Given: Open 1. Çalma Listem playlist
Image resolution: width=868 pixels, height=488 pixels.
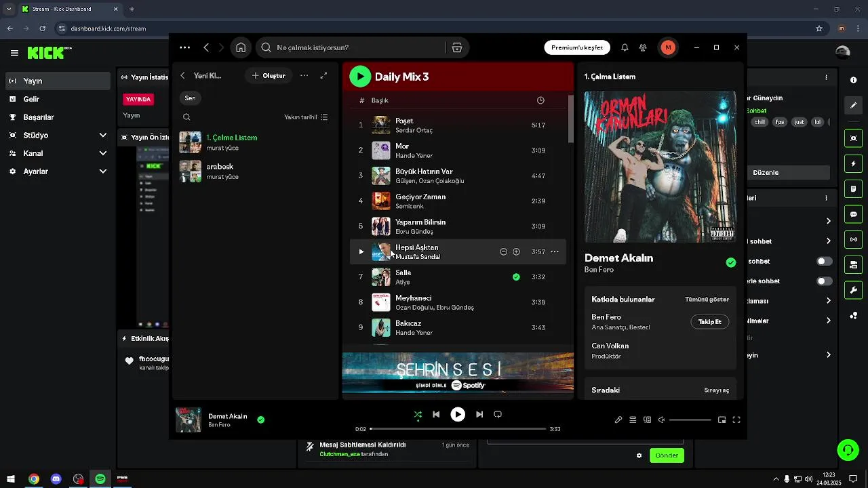Looking at the screenshot, I should point(254,142).
